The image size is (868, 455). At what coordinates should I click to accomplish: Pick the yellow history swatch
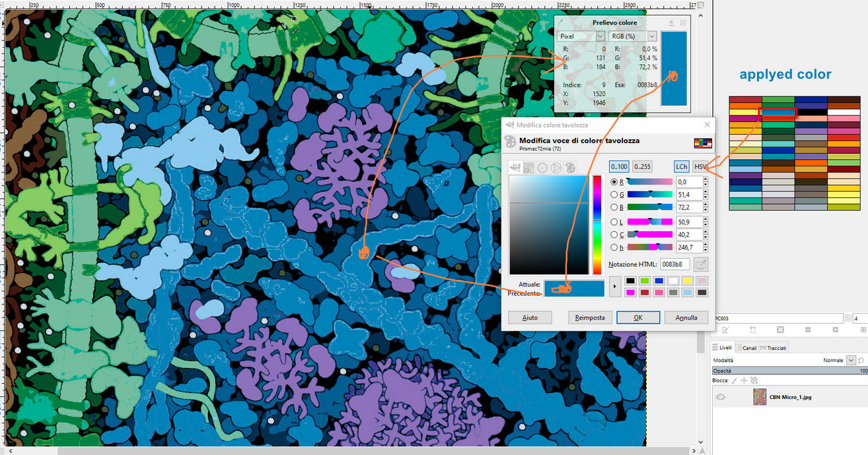click(687, 281)
